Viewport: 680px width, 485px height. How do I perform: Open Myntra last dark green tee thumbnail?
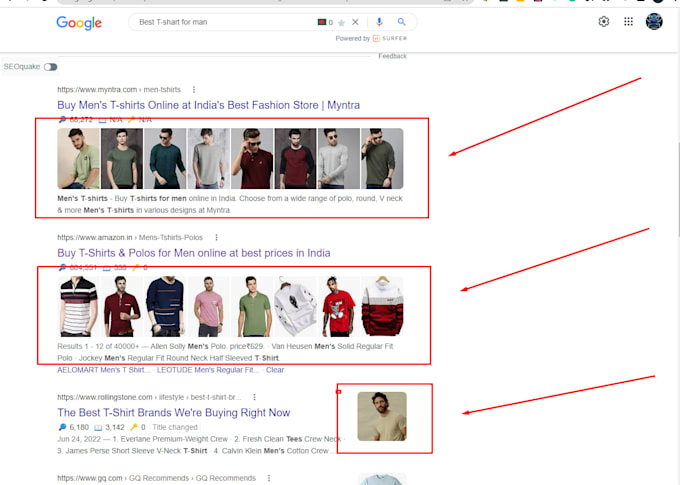pyautogui.click(x=382, y=158)
